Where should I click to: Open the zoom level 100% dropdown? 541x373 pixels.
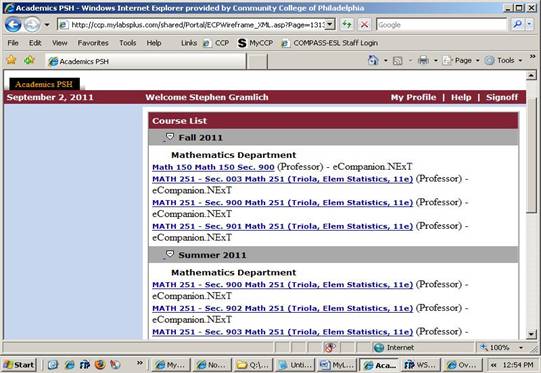click(521, 347)
